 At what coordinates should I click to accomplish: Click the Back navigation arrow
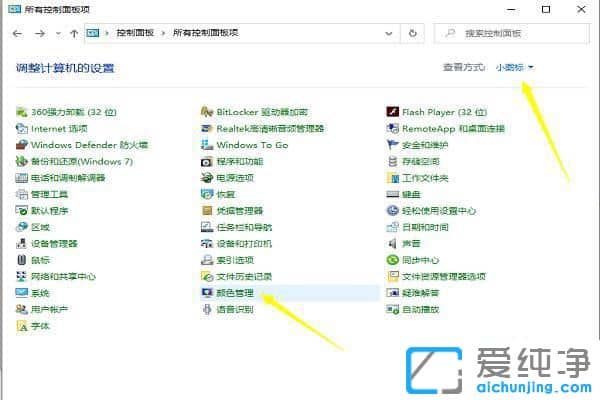tap(17, 32)
